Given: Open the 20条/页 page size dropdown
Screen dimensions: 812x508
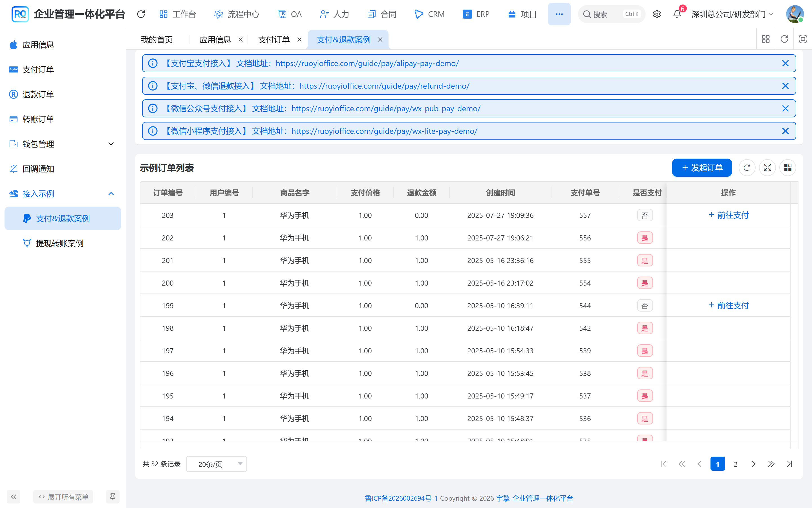Looking at the screenshot, I should (217, 464).
